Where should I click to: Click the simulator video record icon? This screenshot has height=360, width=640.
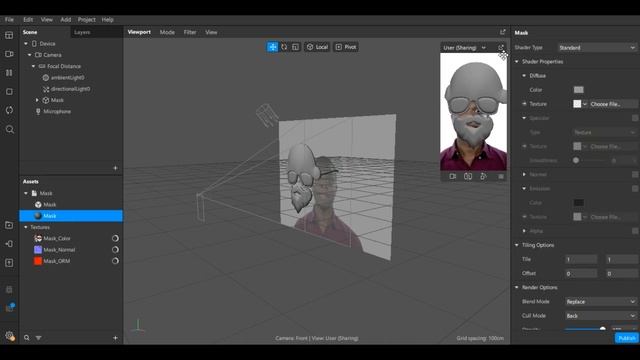[452, 176]
